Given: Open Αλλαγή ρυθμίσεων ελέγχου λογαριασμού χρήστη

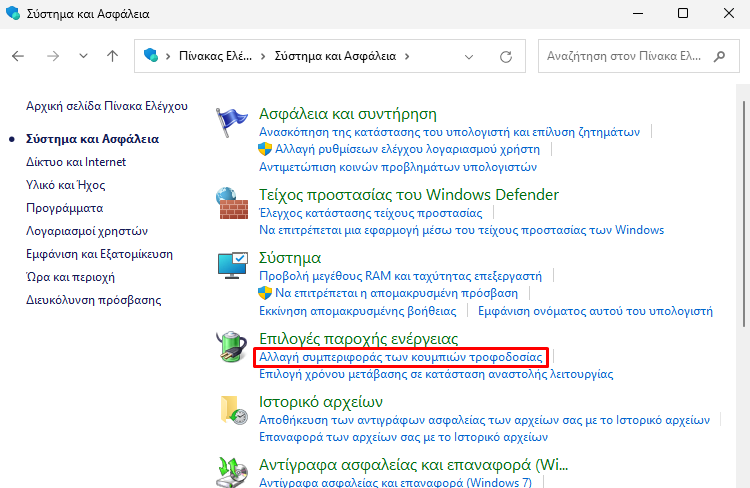Looking at the screenshot, I should [x=408, y=149].
